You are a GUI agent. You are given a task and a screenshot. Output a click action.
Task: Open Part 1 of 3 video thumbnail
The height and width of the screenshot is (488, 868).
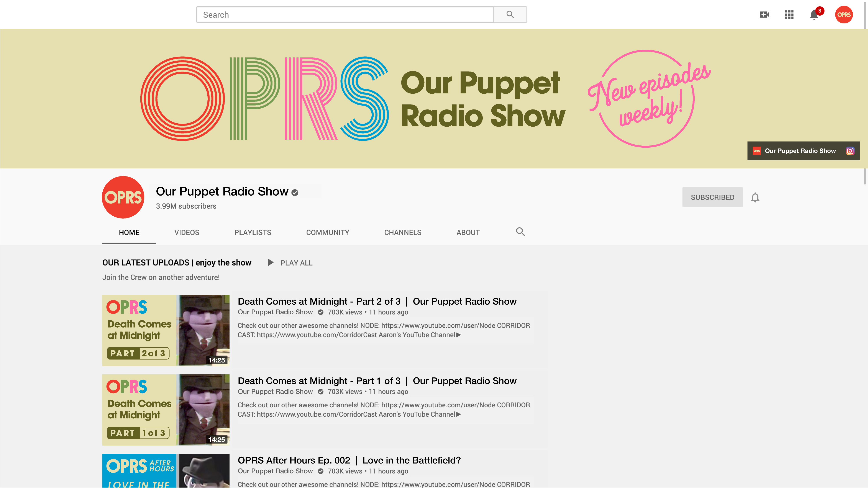tap(166, 410)
